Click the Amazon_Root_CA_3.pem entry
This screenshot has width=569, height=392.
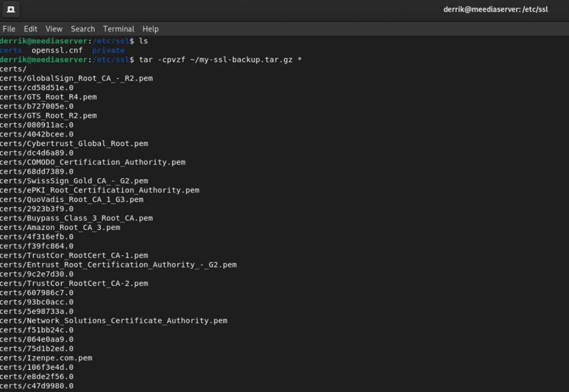[61, 227]
